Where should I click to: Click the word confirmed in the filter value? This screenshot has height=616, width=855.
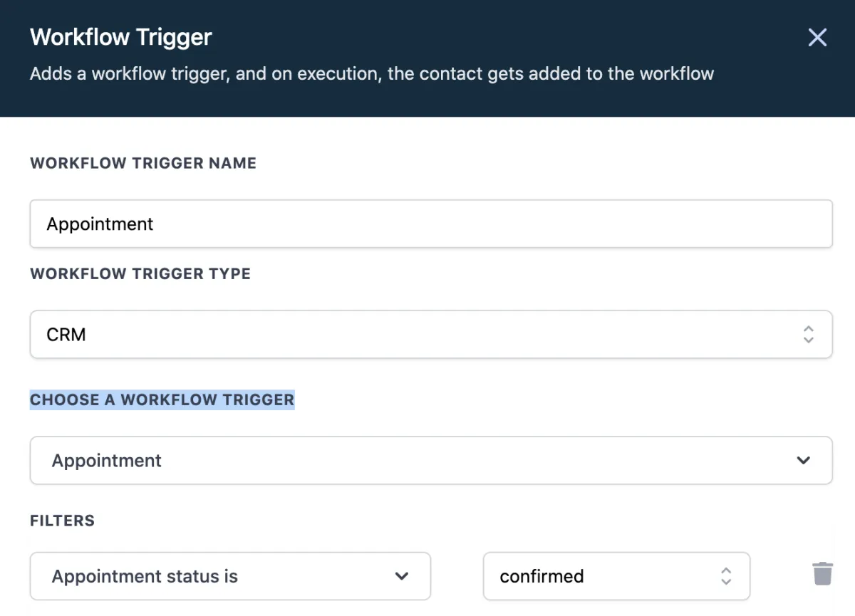point(541,576)
